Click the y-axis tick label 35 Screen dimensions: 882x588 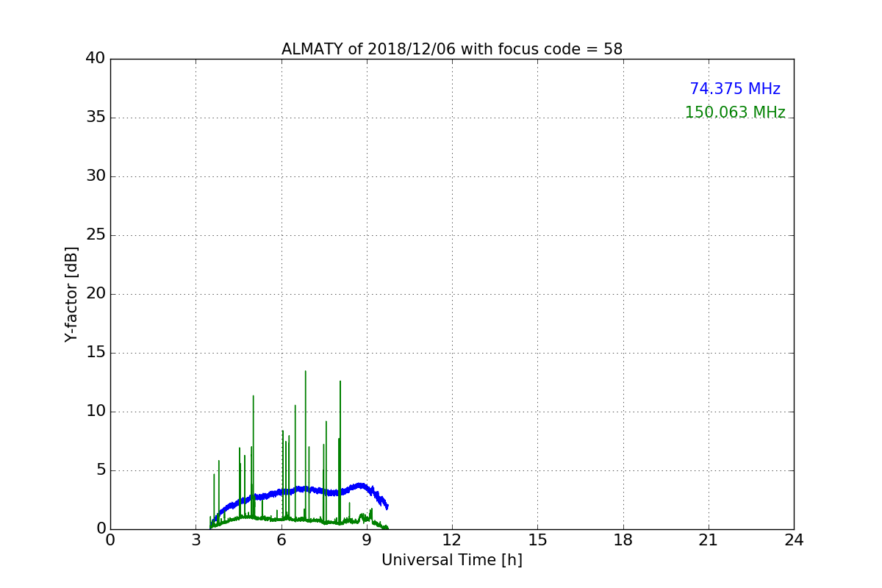click(96, 118)
